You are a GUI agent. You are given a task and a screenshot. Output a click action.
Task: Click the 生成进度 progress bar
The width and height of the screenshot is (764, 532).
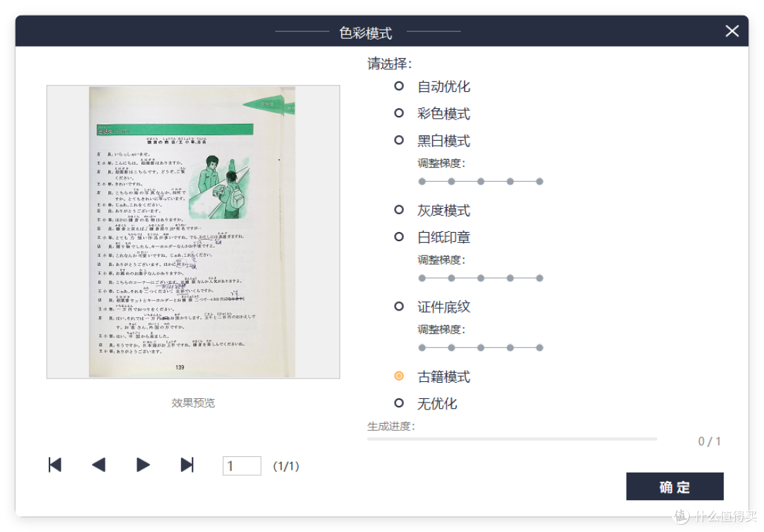(512, 439)
